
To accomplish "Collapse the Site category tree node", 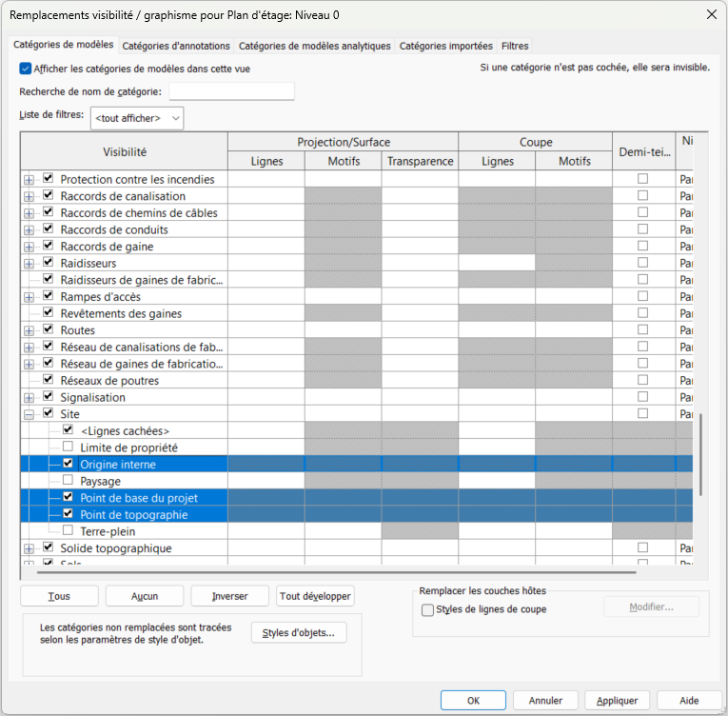I will [29, 414].
